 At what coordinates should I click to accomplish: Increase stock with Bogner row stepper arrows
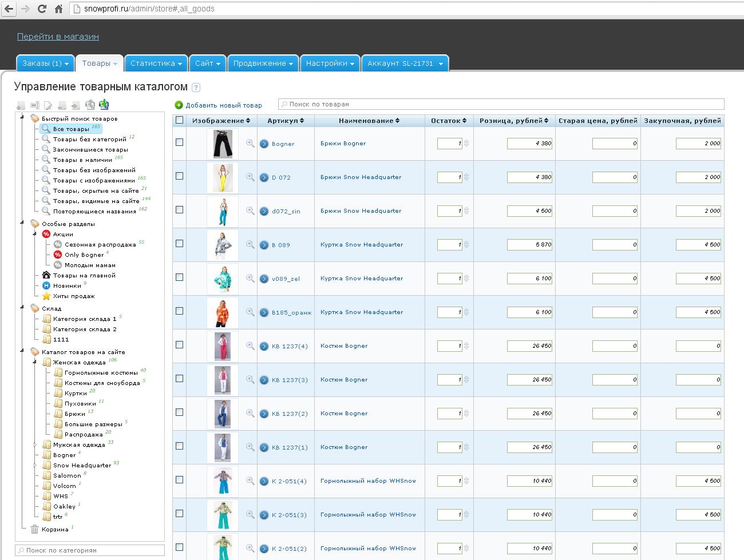pos(466,141)
